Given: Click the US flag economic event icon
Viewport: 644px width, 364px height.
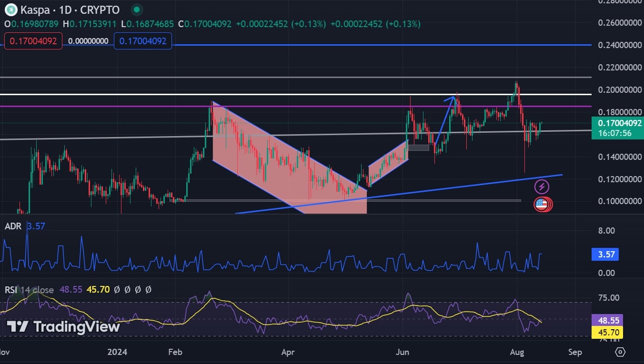Looking at the screenshot, I should pyautogui.click(x=541, y=205).
